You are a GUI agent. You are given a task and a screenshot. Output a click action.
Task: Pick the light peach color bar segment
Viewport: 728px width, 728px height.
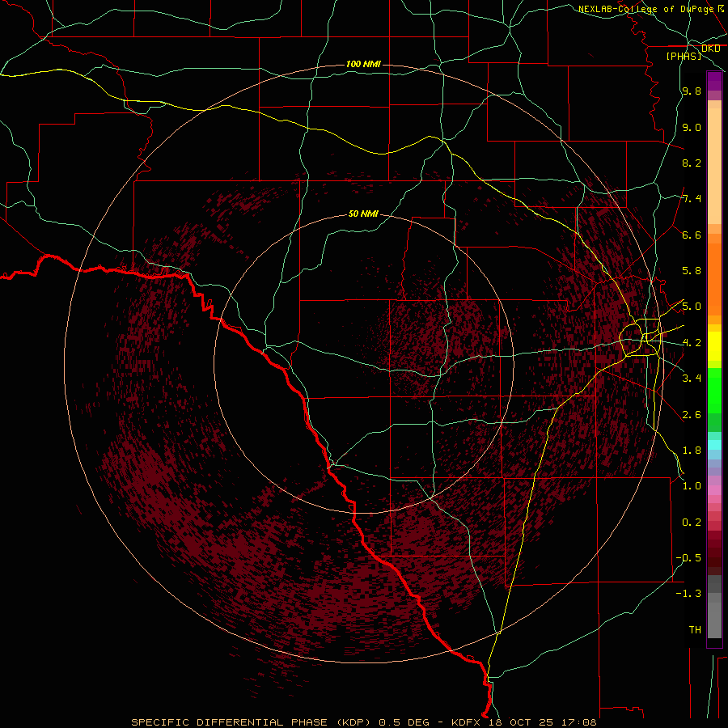coord(714,166)
